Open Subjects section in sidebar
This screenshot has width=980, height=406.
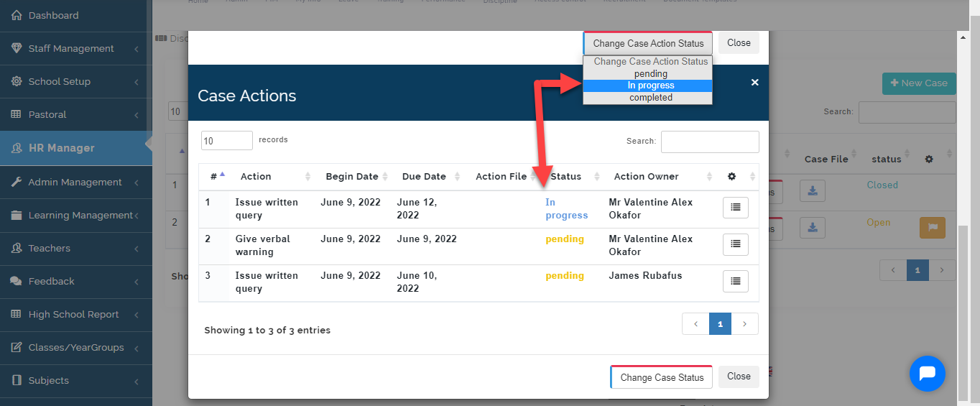[75, 380]
